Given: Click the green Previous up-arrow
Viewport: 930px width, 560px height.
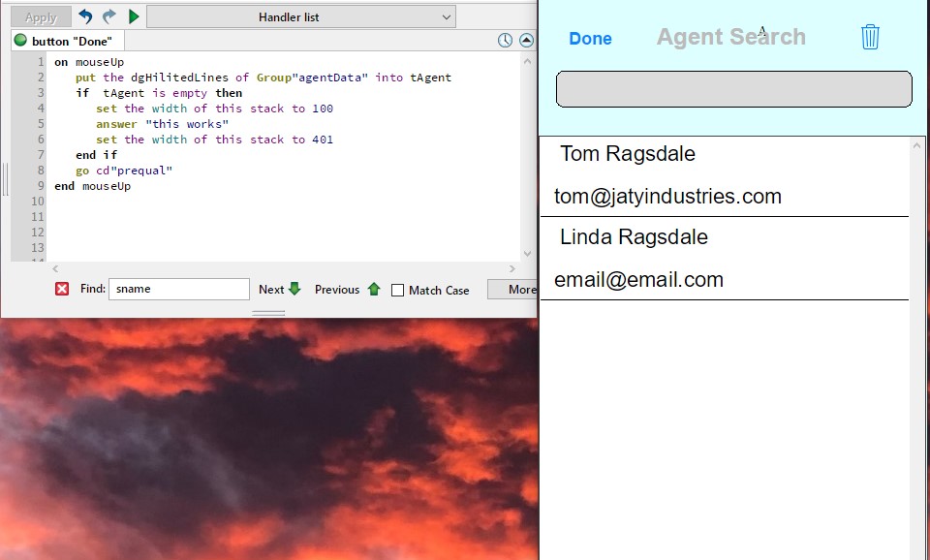Looking at the screenshot, I should [x=374, y=289].
